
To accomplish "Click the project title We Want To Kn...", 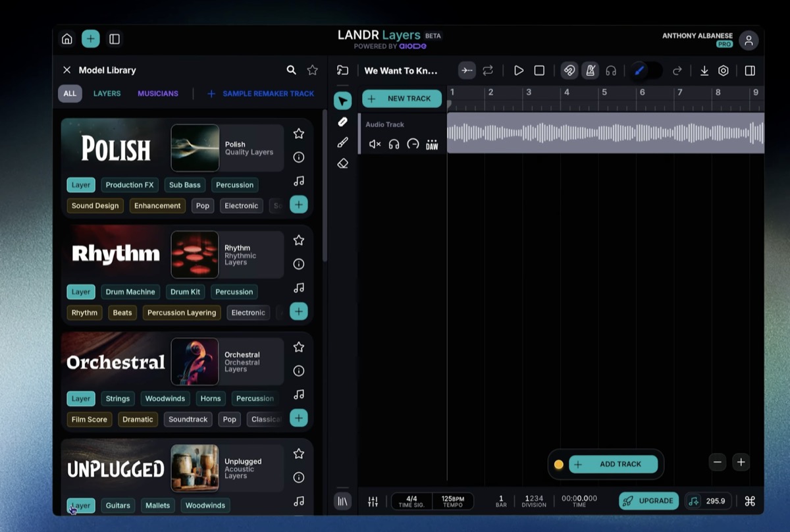I will click(x=401, y=70).
